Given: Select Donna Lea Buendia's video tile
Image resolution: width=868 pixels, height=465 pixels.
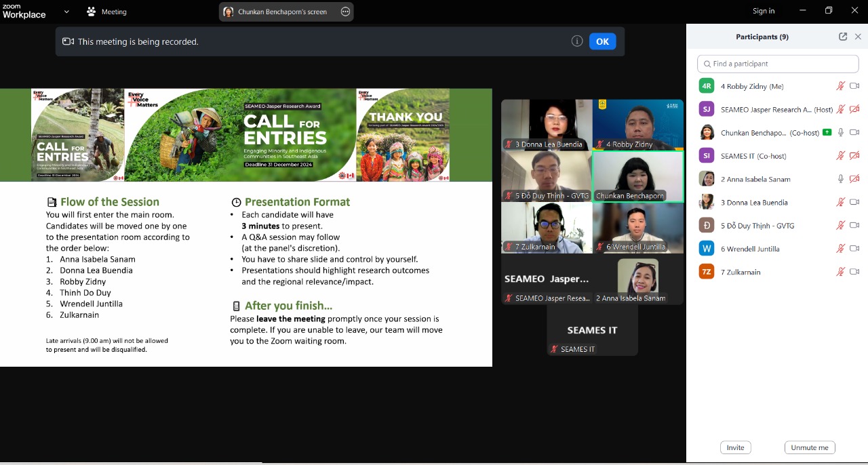Looking at the screenshot, I should (547, 125).
